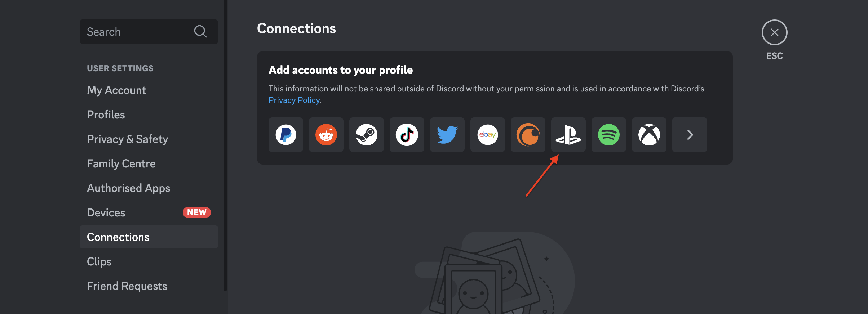Add a Crunchyroll connection
This screenshot has height=314, width=868.
click(x=528, y=135)
